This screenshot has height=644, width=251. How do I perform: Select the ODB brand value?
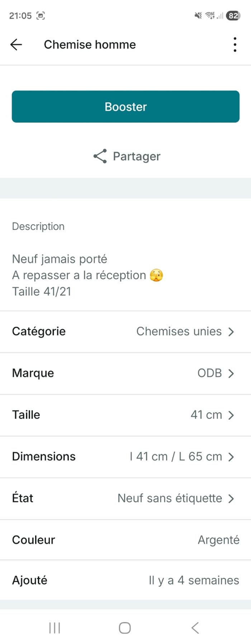point(210,373)
